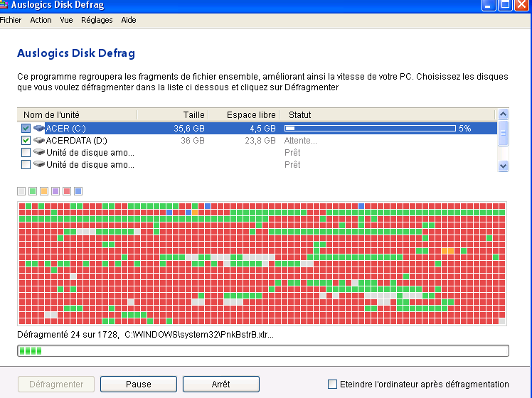Click the drive list scrollbar thumb

(x=503, y=133)
